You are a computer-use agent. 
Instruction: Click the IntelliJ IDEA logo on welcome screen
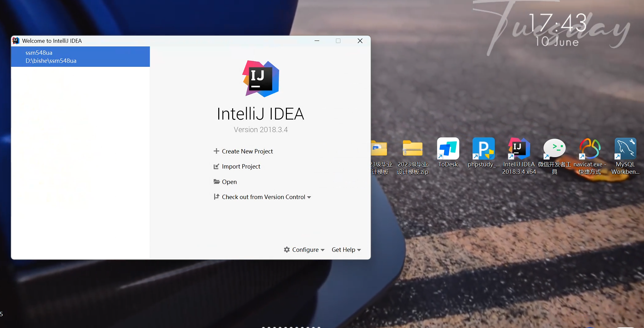coord(261,79)
